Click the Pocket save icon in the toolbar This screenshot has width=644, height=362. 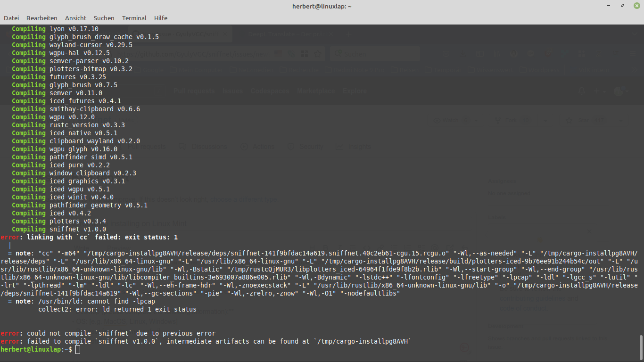click(x=446, y=53)
